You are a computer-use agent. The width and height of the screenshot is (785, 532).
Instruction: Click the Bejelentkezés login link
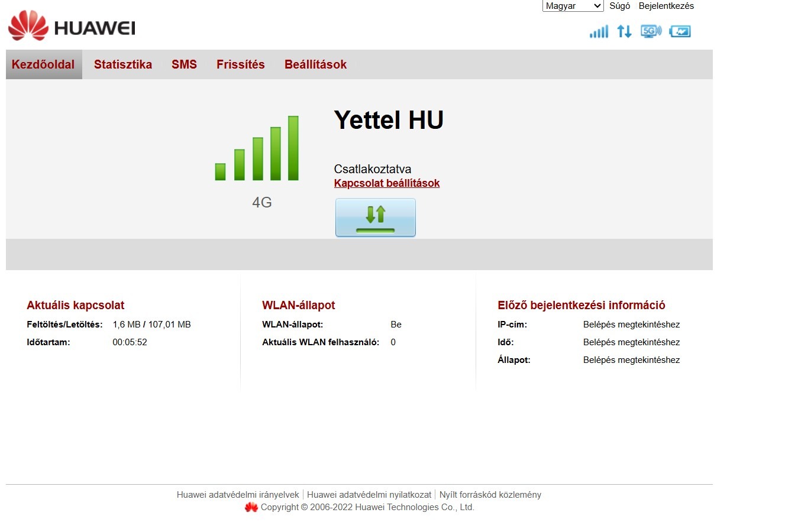coord(666,6)
